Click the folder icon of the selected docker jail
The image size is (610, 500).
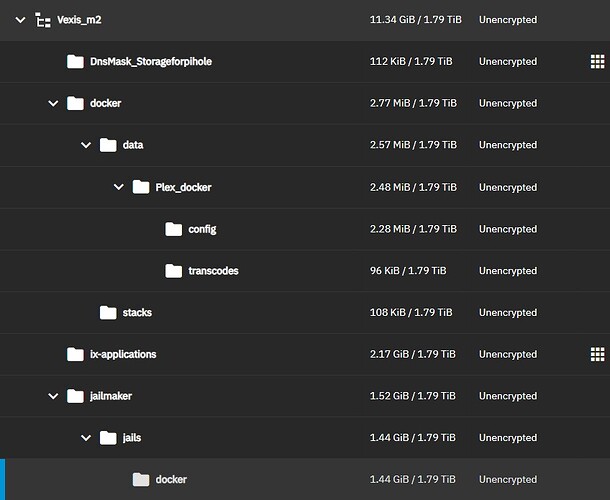[x=141, y=479]
